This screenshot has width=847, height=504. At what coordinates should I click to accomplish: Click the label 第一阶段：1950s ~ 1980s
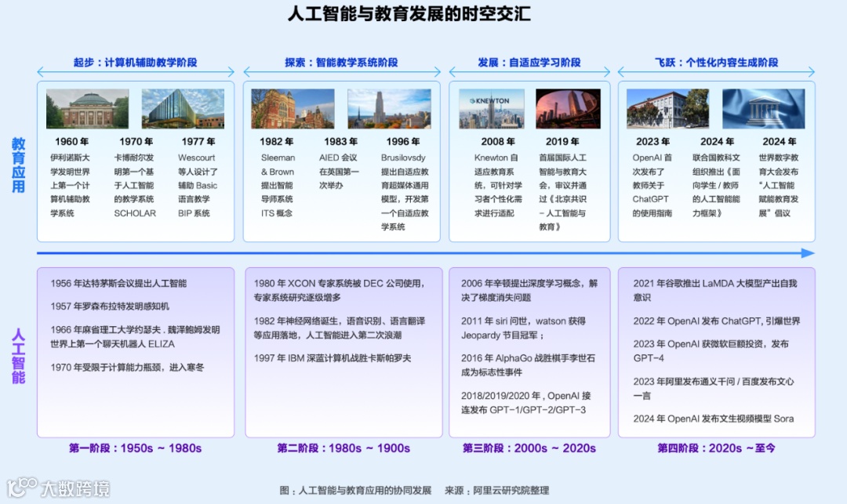point(135,448)
